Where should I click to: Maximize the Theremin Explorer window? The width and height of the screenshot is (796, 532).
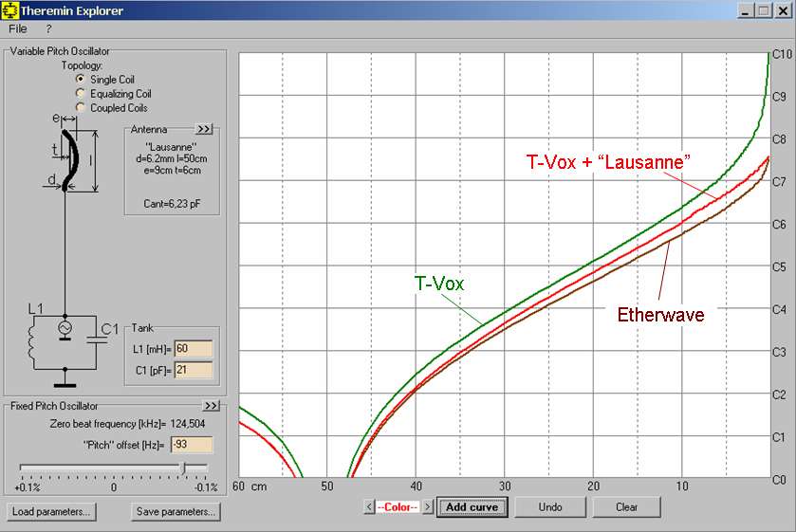(763, 10)
